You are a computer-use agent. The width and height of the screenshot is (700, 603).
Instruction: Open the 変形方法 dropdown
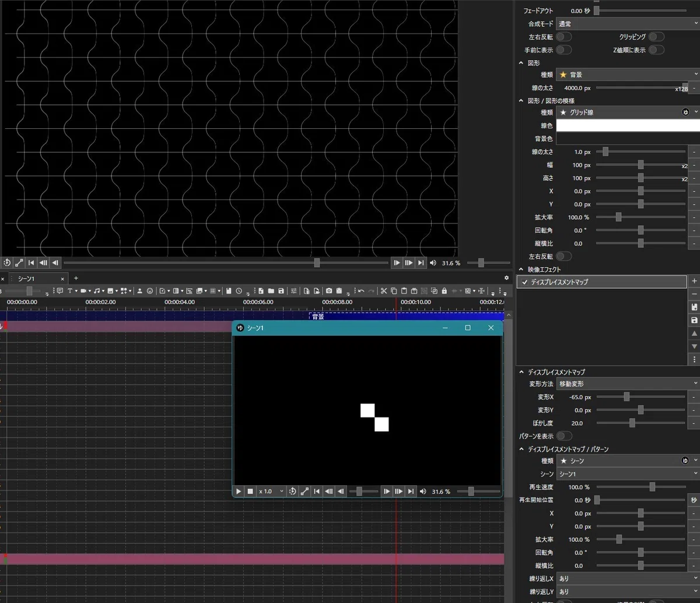tap(628, 384)
